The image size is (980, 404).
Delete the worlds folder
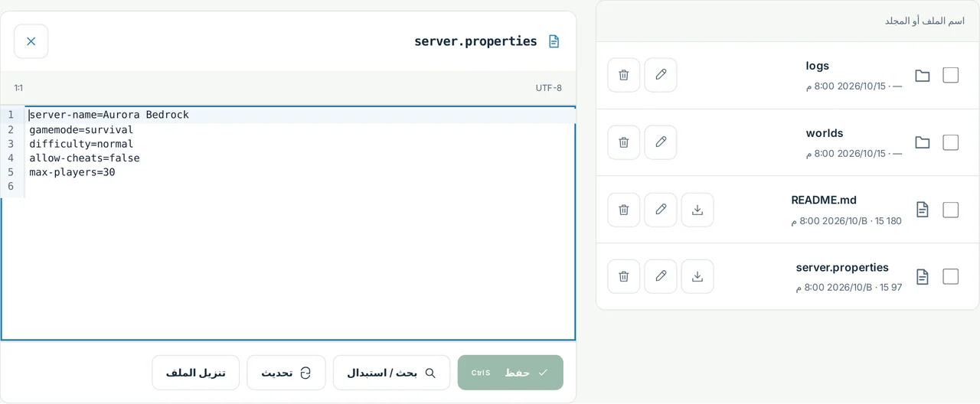624,142
